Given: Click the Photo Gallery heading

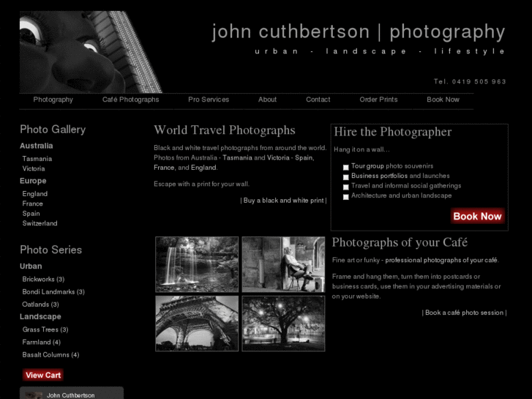Looking at the screenshot, I should [53, 130].
